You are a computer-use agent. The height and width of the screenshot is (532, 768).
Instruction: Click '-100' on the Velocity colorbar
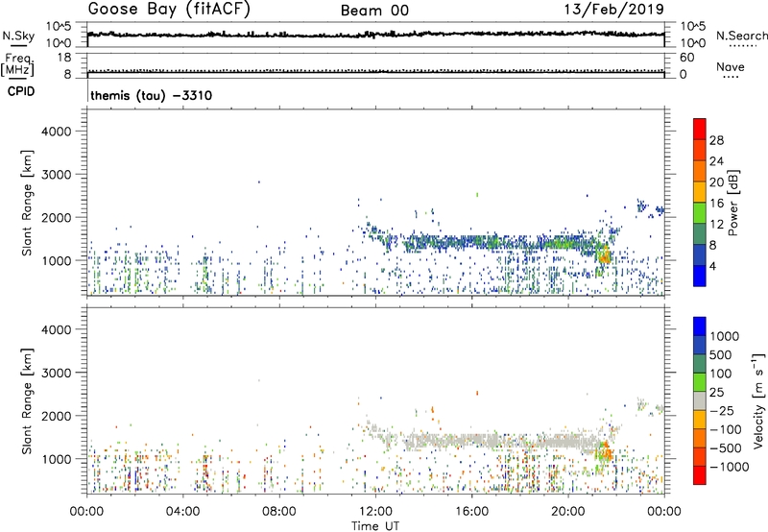tap(725, 429)
